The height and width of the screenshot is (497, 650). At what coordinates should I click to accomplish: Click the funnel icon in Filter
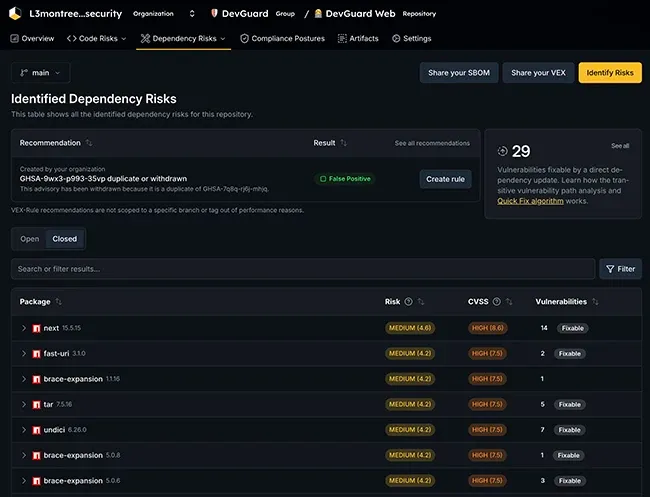[610, 269]
